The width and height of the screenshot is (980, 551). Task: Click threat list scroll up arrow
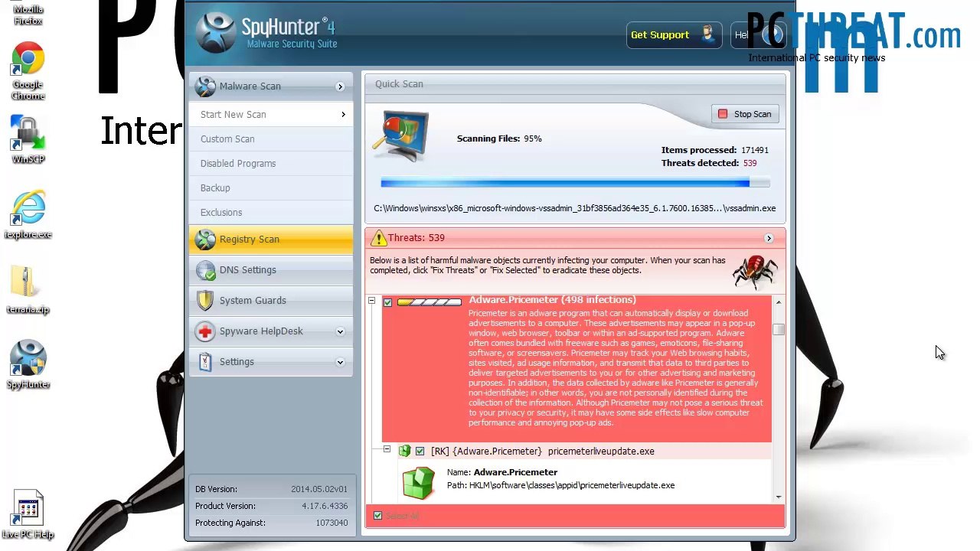click(779, 302)
